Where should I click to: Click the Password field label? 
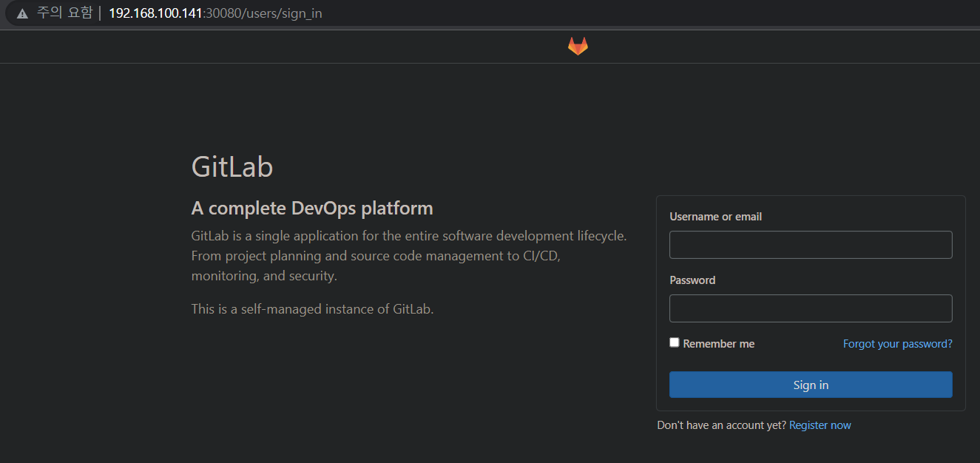pyautogui.click(x=692, y=280)
